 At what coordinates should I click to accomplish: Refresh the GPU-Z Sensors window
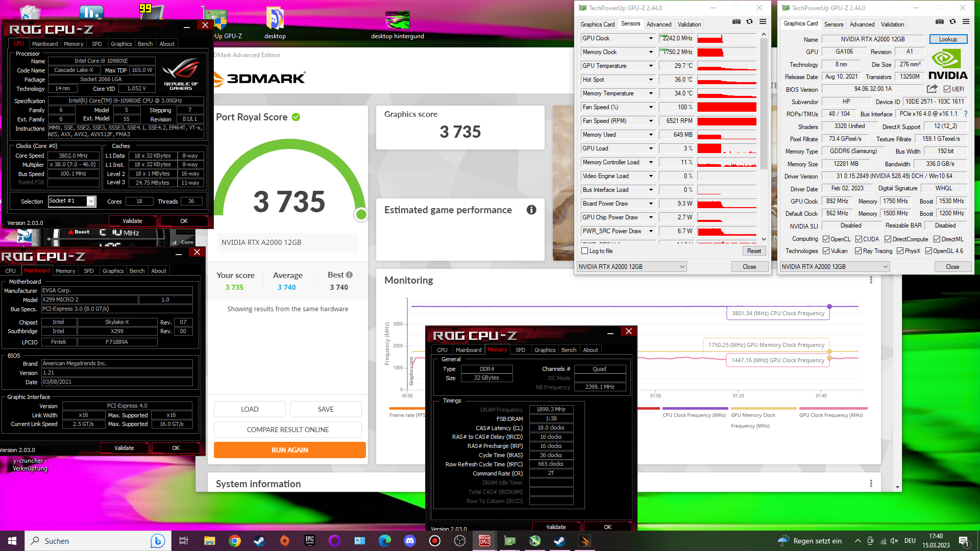tap(749, 21)
